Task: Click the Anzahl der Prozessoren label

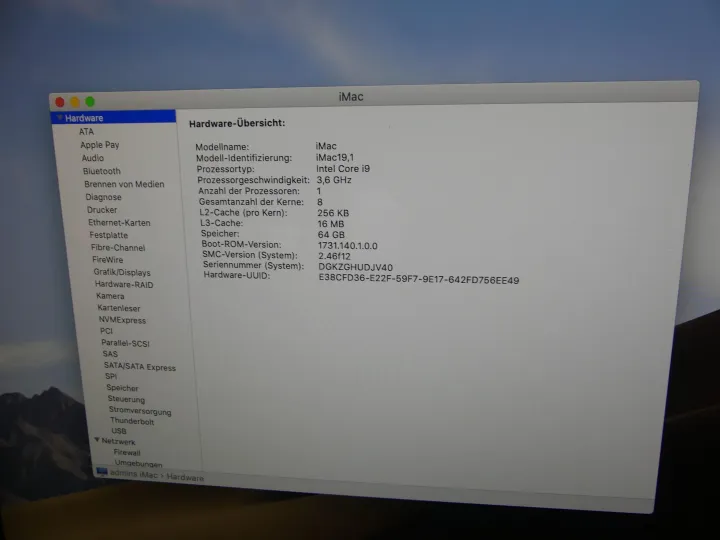Action: pyautogui.click(x=249, y=191)
